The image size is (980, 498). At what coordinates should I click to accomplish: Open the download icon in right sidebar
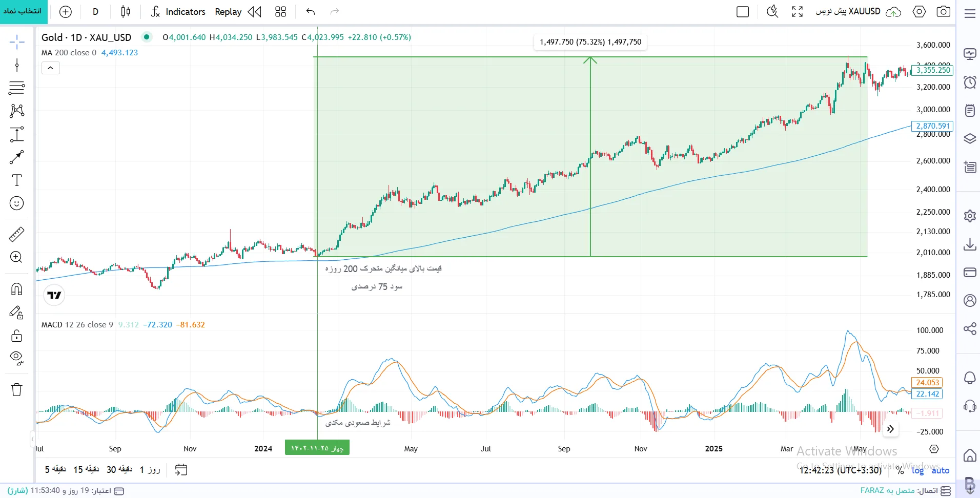970,244
